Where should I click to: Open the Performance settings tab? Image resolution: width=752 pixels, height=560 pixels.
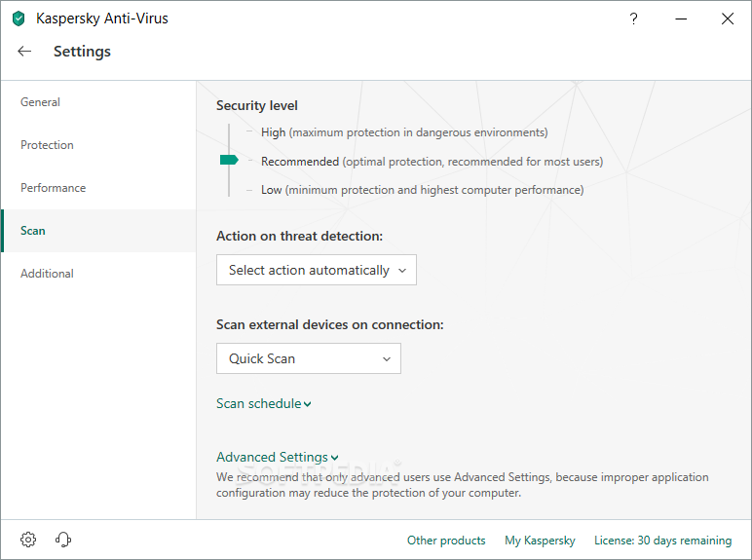click(x=98, y=187)
